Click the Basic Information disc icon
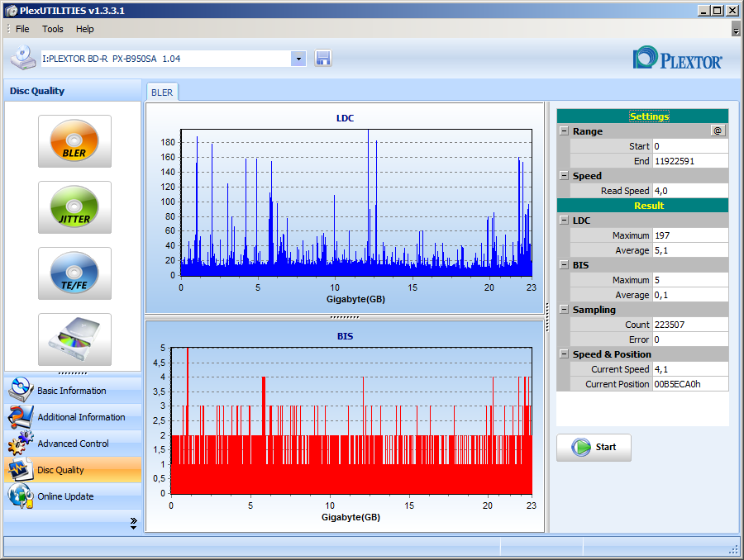This screenshot has height=560, width=744. 21,390
